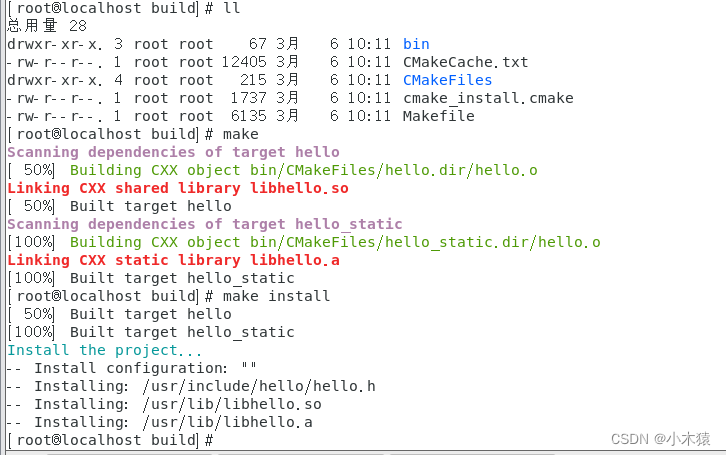The image size is (726, 455).
Task: Select the CMakeCache.txt file name
Action: pos(465,62)
